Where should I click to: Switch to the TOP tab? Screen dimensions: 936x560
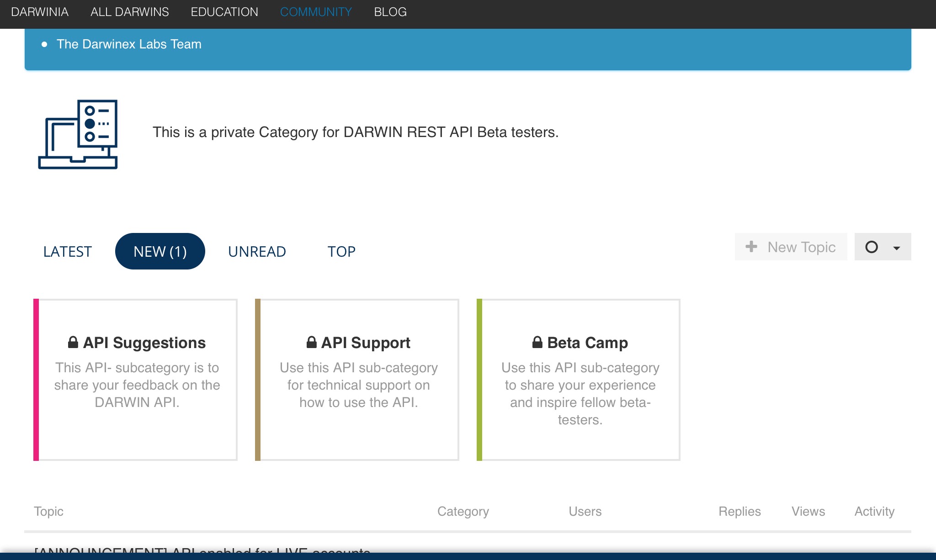coord(341,251)
